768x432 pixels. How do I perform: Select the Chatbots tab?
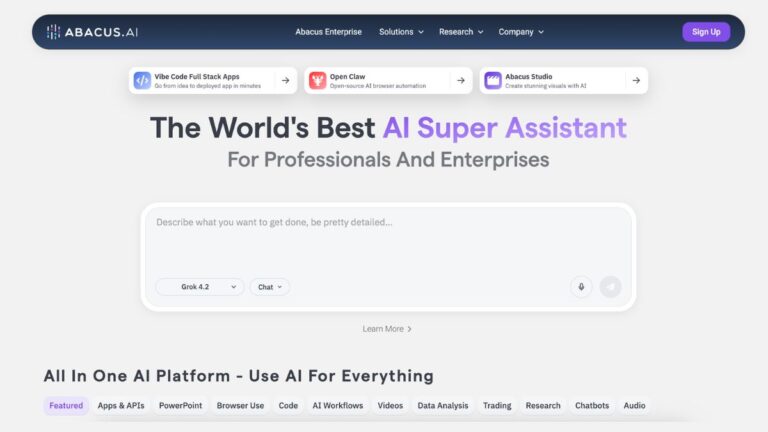(592, 406)
